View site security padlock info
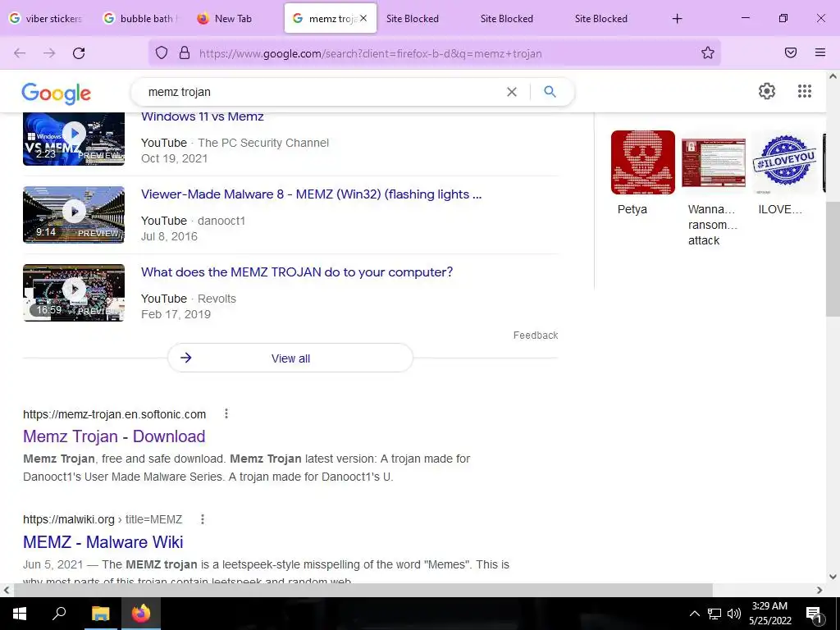Screen dimensions: 840x630 tap(185, 52)
